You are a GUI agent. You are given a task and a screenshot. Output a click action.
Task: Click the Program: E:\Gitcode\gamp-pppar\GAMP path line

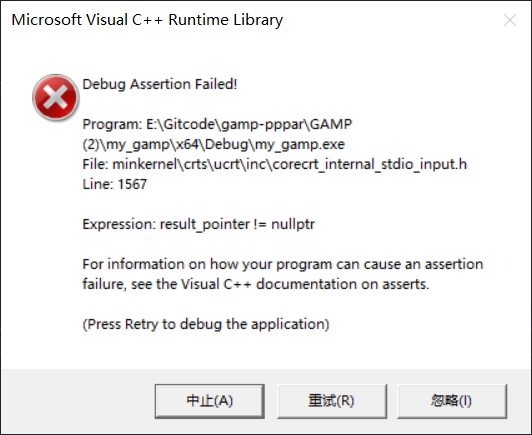coord(217,124)
